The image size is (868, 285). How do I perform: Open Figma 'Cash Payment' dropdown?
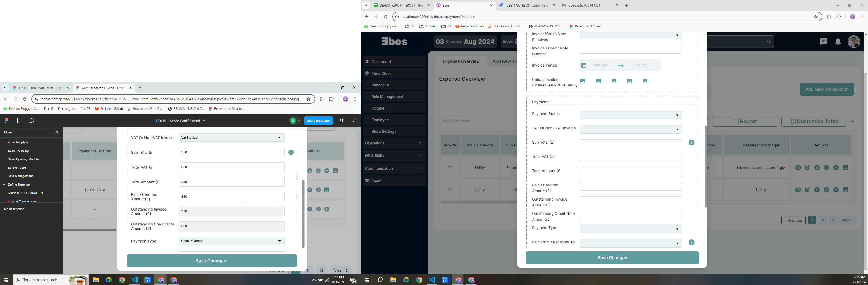point(232,241)
